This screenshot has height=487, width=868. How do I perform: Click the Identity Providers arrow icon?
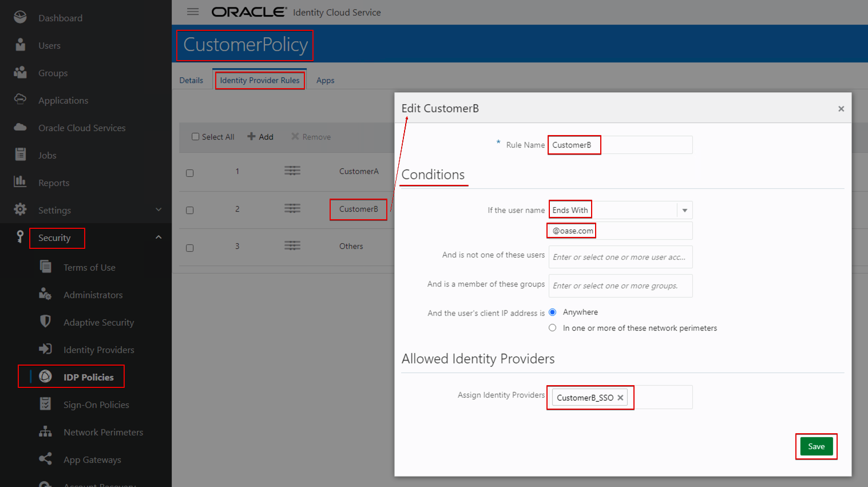[x=45, y=349]
